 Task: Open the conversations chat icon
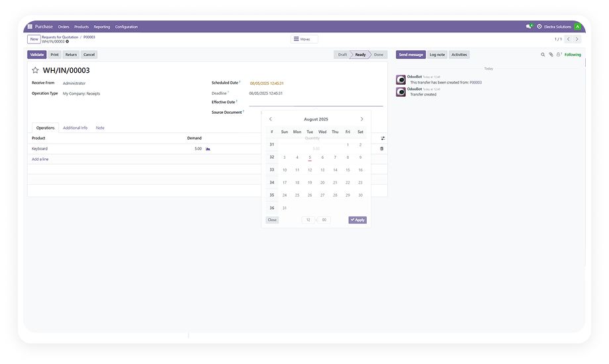click(x=529, y=26)
